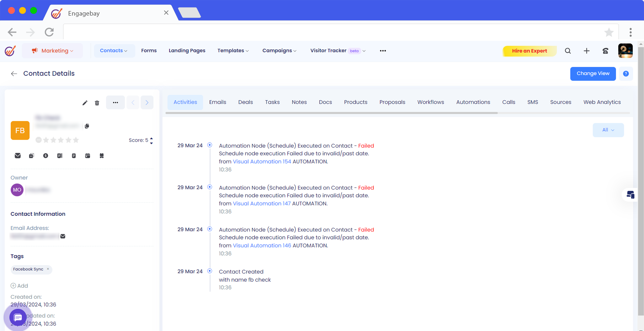Expand the Campaigns menu dropdown
This screenshot has width=644, height=331.
pyautogui.click(x=279, y=51)
